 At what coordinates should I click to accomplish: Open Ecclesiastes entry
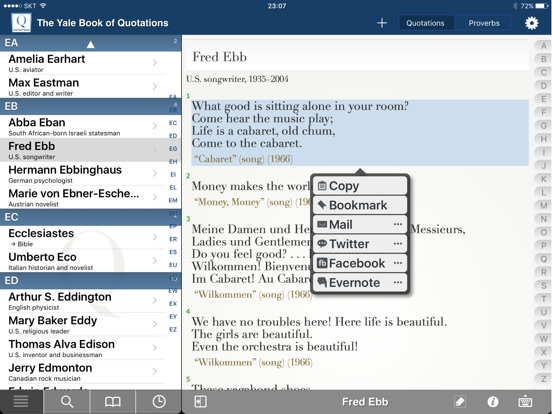coord(83,237)
